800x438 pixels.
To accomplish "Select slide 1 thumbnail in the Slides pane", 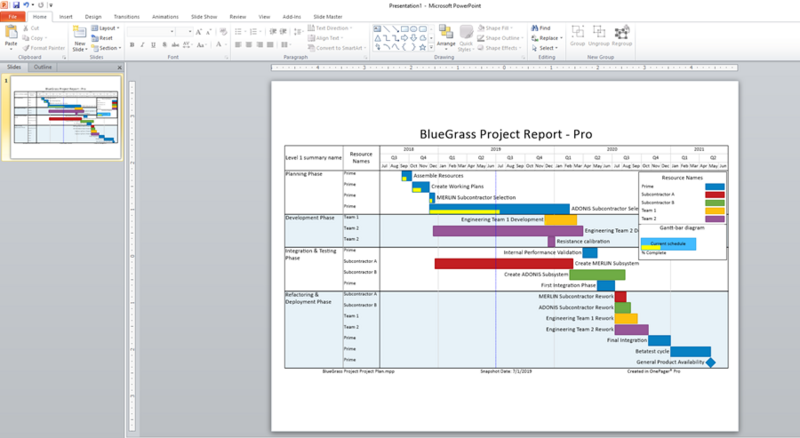I will pos(66,117).
